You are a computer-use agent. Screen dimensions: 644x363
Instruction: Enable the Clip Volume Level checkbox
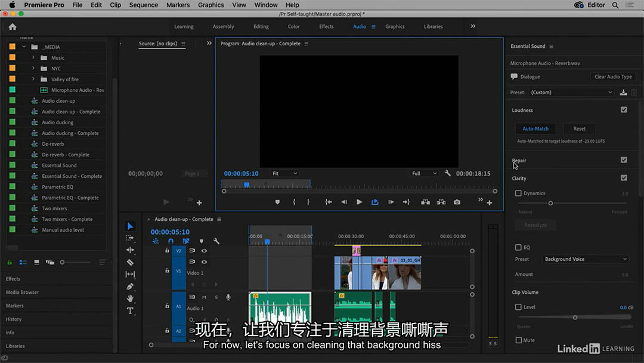518,307
